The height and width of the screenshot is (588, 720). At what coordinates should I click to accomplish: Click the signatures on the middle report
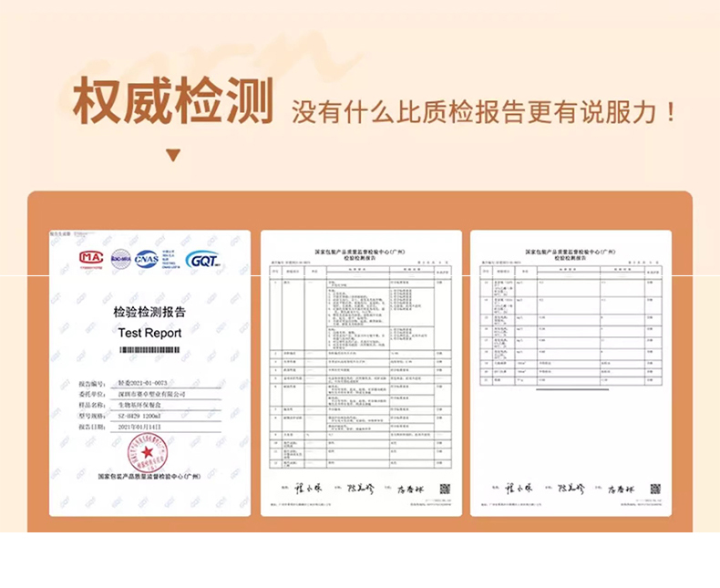pos(355,489)
